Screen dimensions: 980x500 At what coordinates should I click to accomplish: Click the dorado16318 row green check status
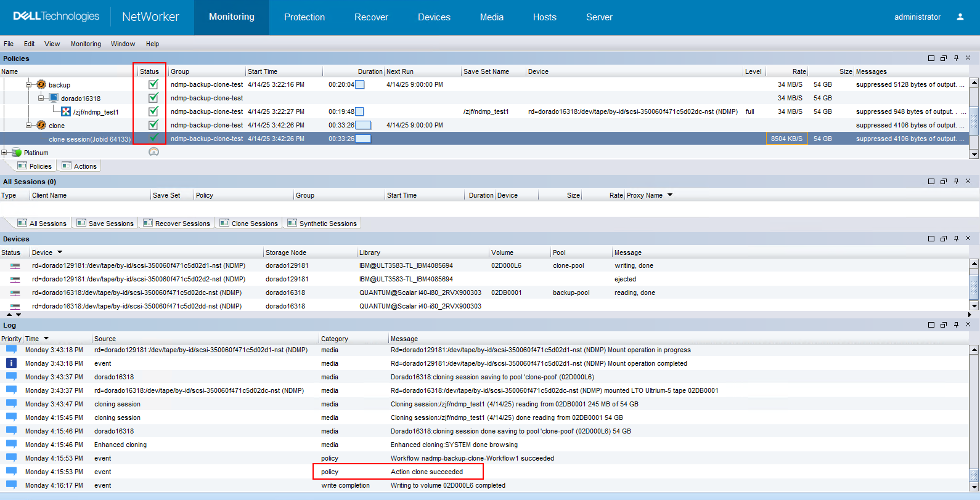(153, 98)
